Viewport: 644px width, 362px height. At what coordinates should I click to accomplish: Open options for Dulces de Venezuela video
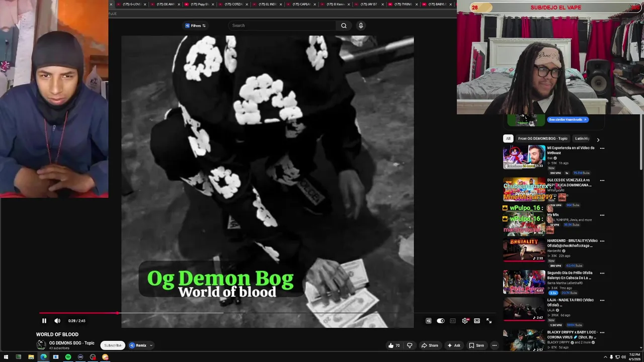(x=602, y=180)
